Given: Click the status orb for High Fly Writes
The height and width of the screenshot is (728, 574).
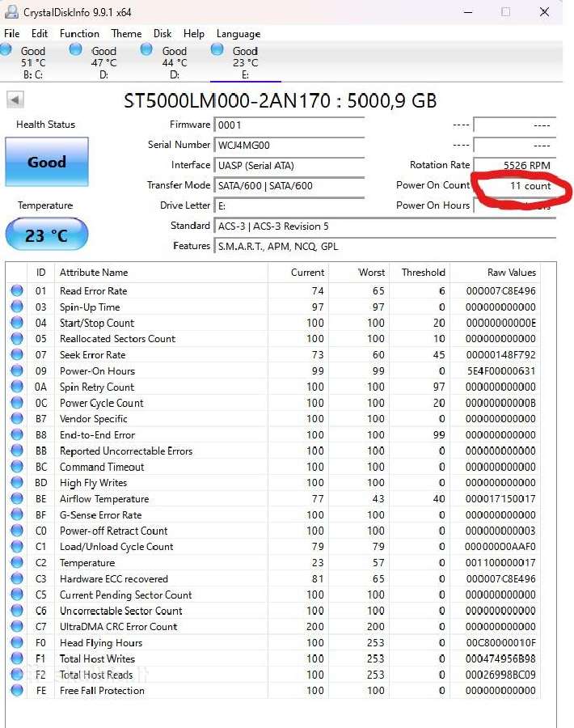Looking at the screenshot, I should point(17,483).
